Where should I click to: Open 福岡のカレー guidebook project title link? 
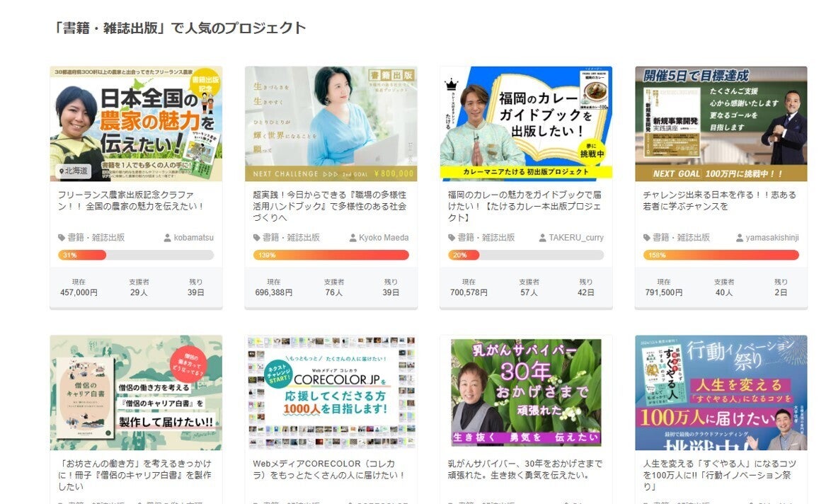[525, 206]
